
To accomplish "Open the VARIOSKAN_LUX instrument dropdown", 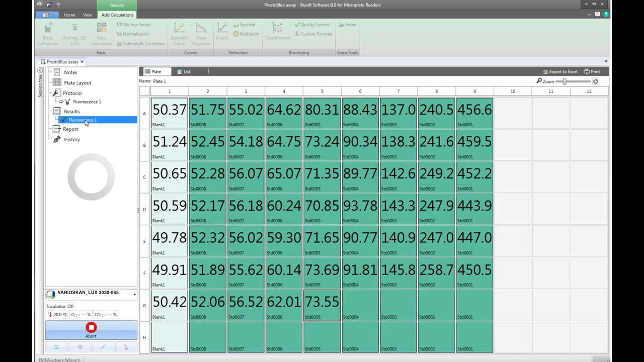I will point(134,294).
